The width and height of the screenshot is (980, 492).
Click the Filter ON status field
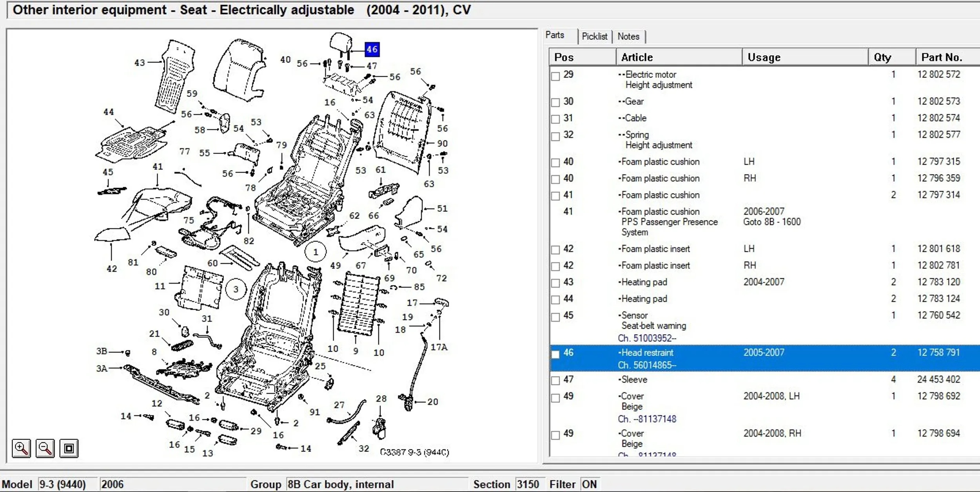tap(589, 484)
